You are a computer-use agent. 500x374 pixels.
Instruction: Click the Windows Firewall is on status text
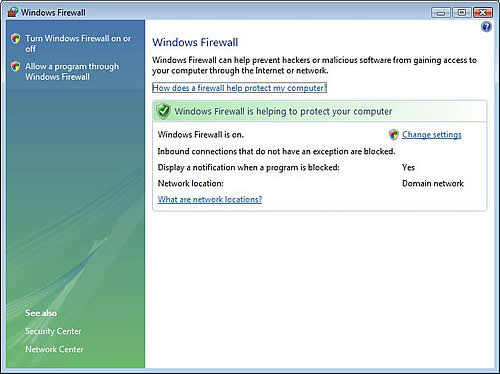point(201,135)
